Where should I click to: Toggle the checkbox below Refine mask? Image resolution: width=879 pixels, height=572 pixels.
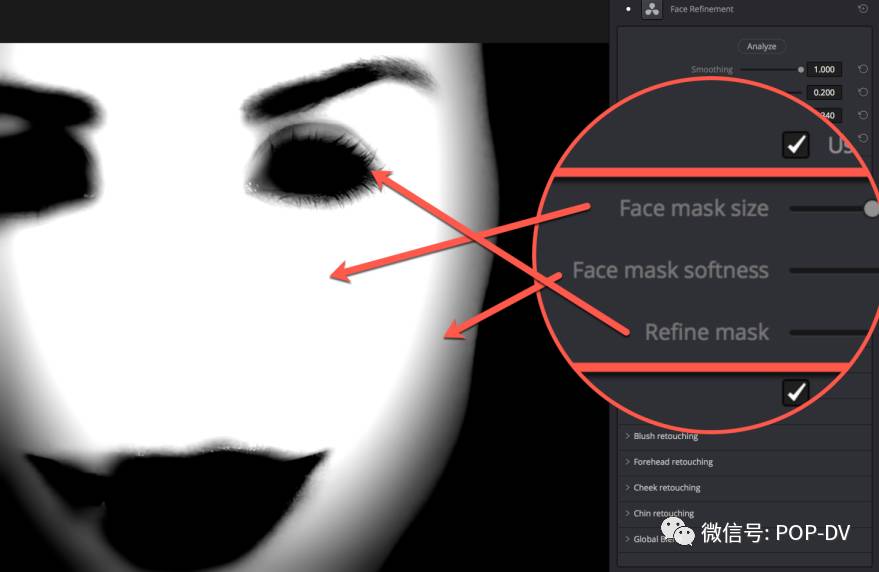[795, 392]
